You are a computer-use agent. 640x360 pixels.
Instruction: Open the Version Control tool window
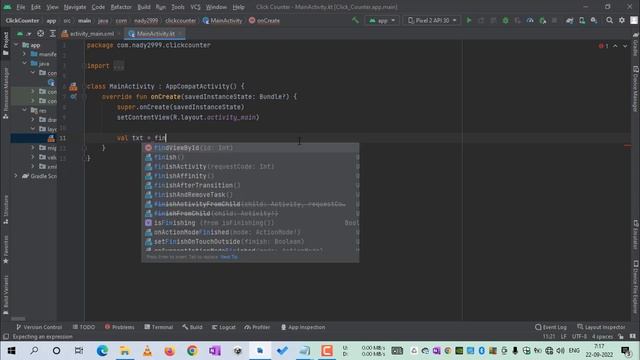click(39, 327)
